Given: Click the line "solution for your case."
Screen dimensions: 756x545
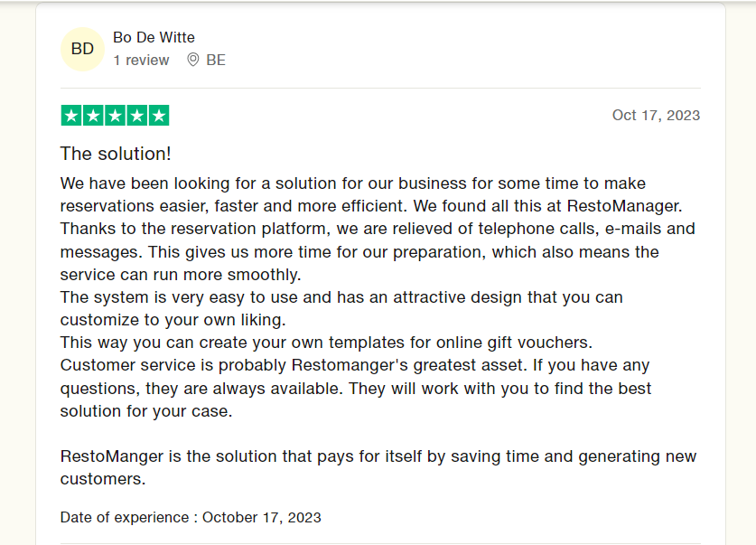Looking at the screenshot, I should coord(146,411).
